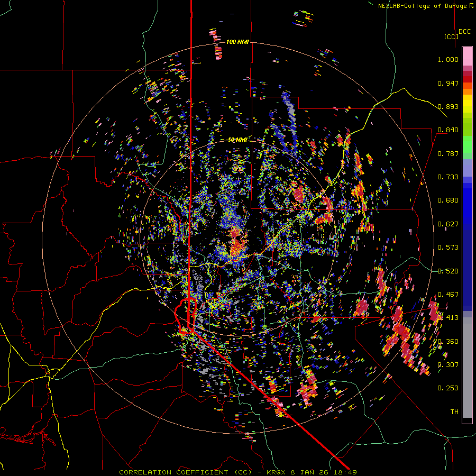Viewport: 476px width, 476px height.
Task: Click the 0.253 value on the color scale
Action: 448,388
